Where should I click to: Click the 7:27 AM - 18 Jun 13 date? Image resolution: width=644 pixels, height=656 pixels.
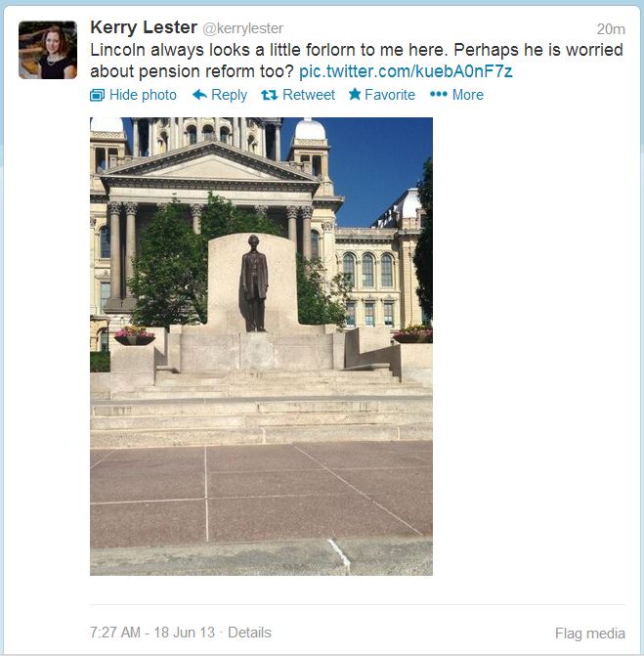152,633
